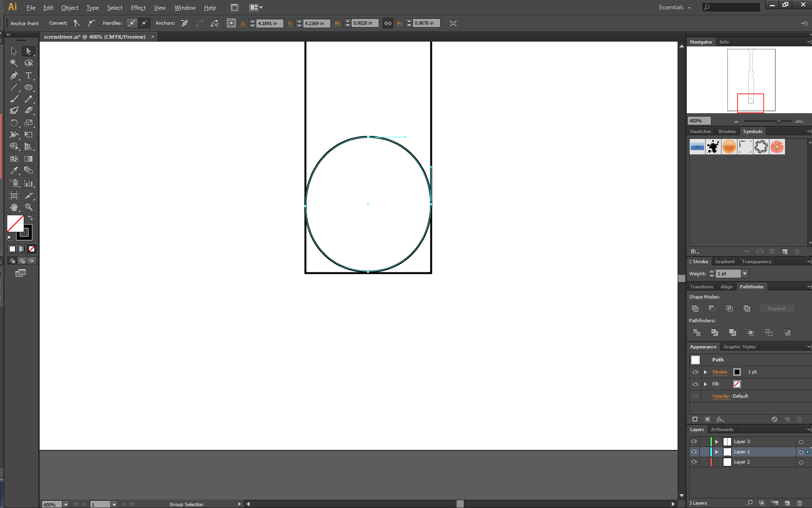Select the Symbol Sprayer tool

tap(14, 183)
